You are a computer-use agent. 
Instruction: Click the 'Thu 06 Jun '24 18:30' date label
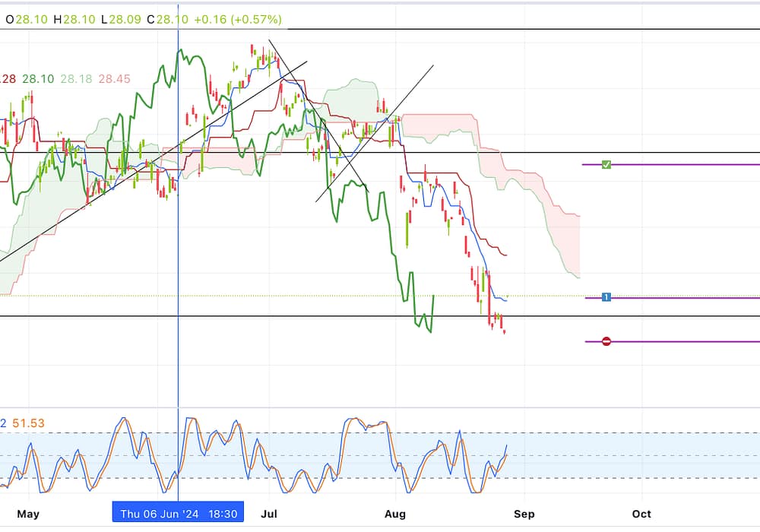coord(178,514)
